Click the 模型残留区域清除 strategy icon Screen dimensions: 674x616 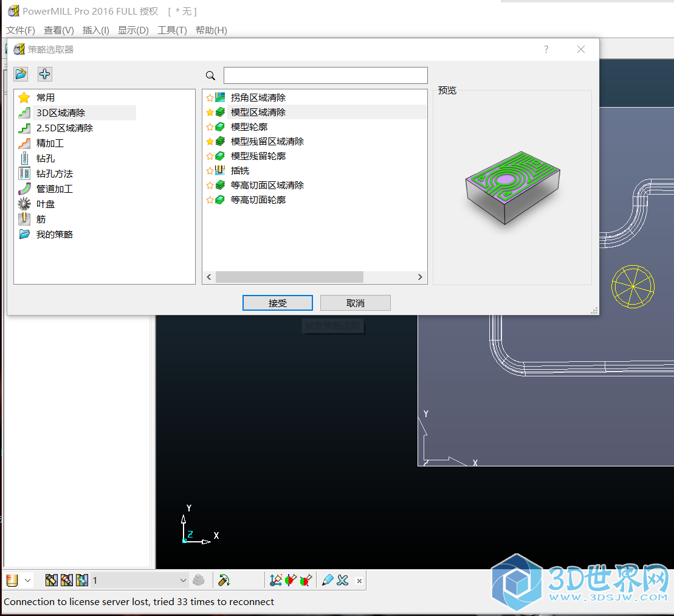(220, 141)
